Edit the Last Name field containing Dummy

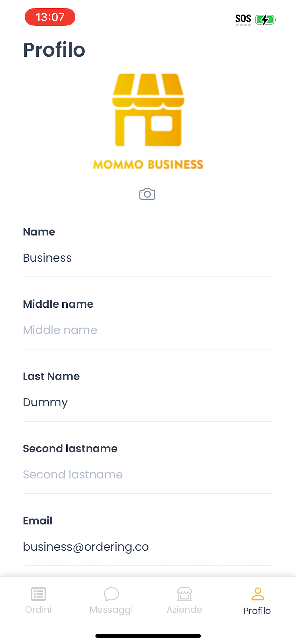(x=148, y=402)
